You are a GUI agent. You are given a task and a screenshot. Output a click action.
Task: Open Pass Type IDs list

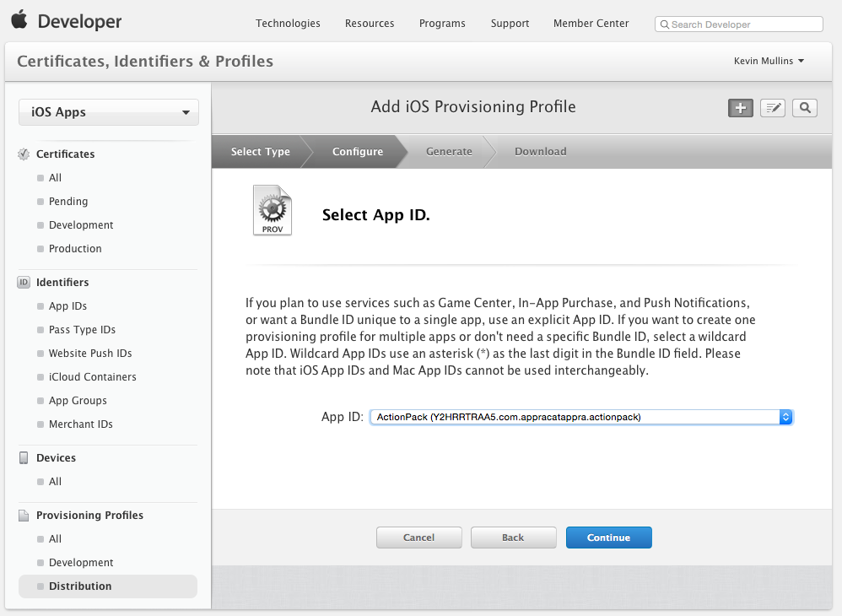click(x=82, y=330)
